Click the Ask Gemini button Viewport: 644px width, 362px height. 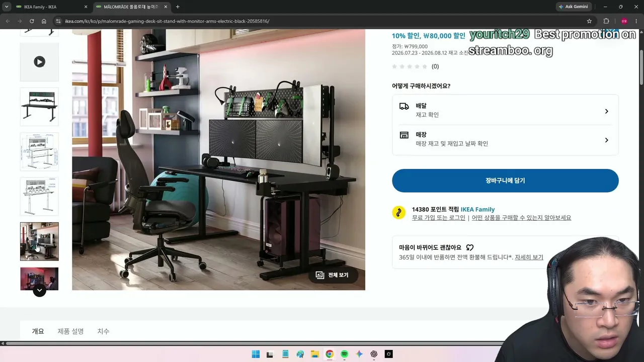tap(574, 7)
